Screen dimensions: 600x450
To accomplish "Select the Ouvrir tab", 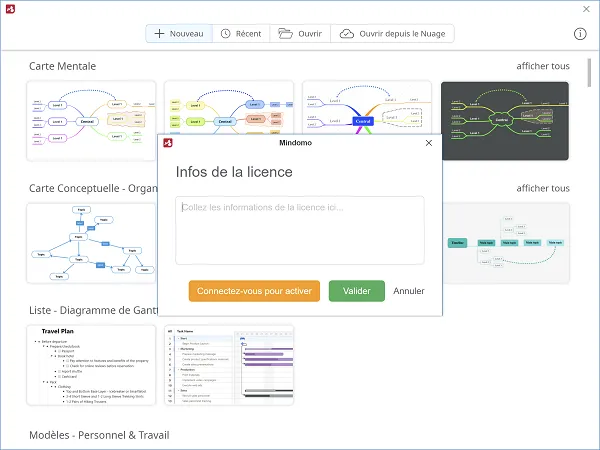I will (x=300, y=34).
